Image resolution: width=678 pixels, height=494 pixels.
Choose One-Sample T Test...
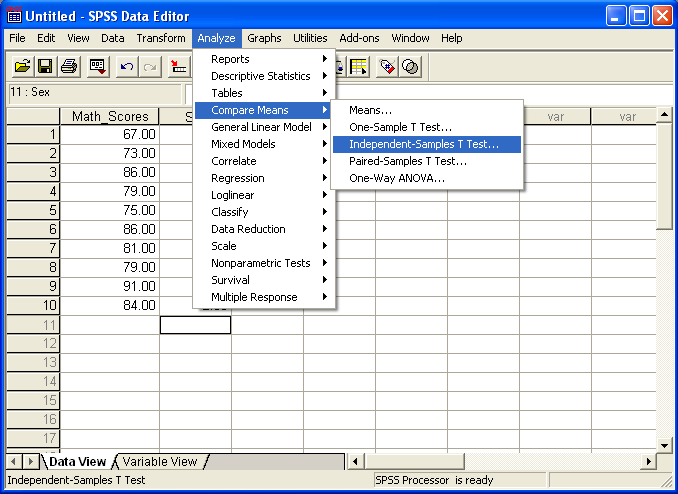click(x=427, y=127)
